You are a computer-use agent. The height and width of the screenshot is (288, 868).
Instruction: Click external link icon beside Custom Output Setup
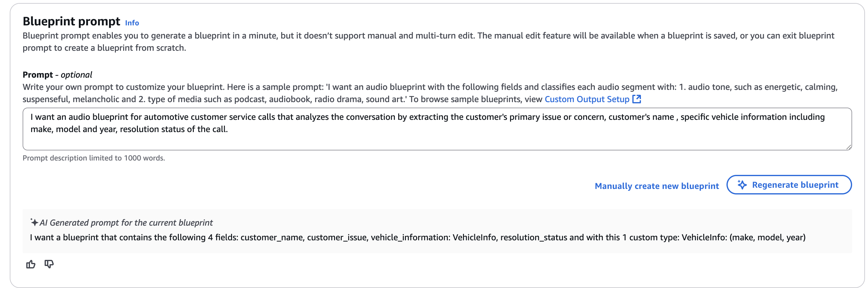click(x=637, y=99)
